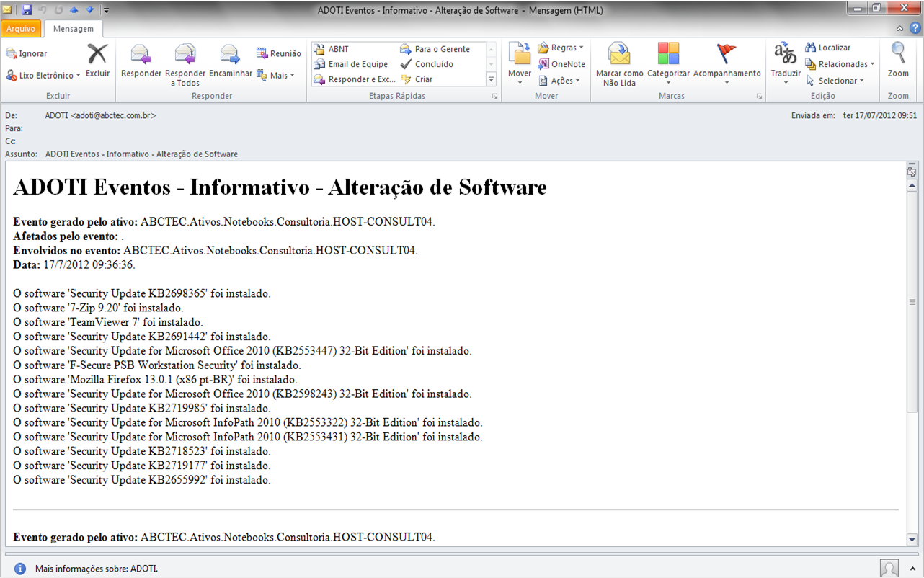Screen dimensions: 924x578
Task: Click the Save icon in quick access toolbar
Action: 27,10
